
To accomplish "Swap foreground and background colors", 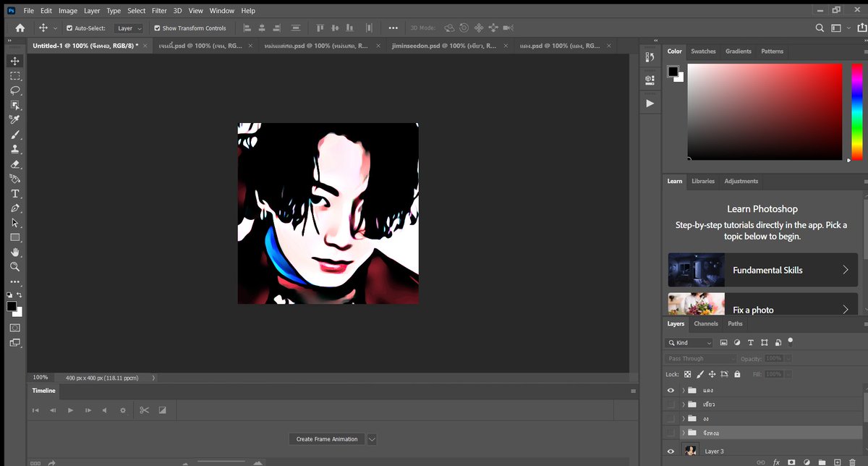I will coord(20,295).
